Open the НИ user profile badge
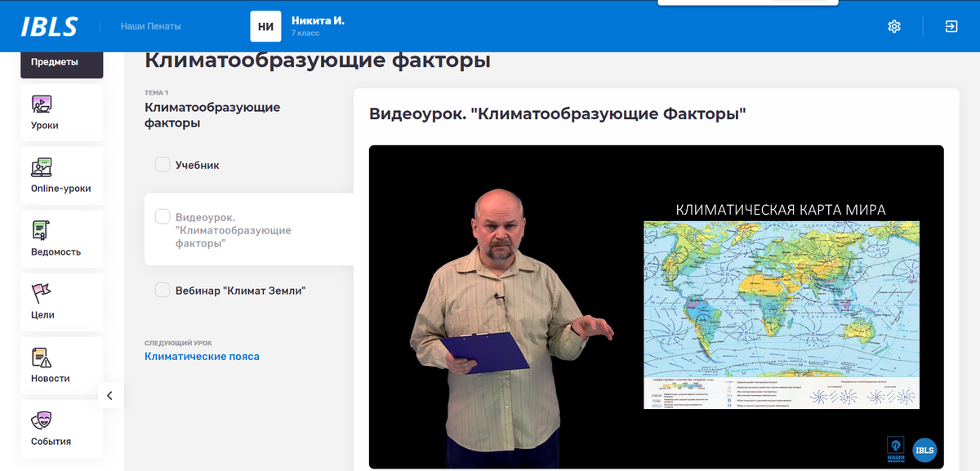Viewport: 980px width, 471px height. pos(265,25)
